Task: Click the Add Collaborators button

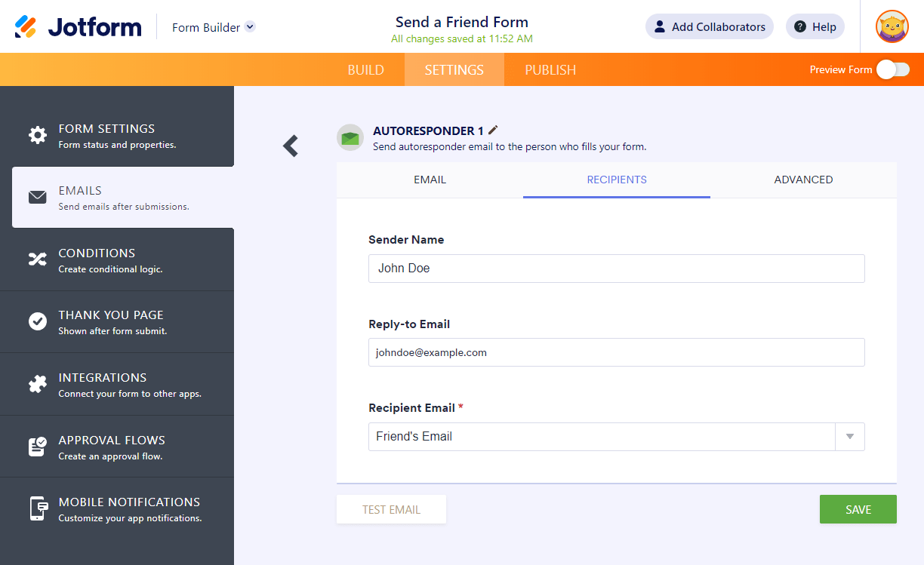Action: pyautogui.click(x=709, y=27)
